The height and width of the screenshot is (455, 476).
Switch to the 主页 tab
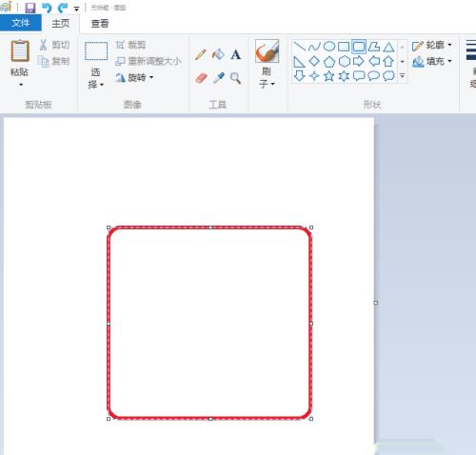click(60, 23)
